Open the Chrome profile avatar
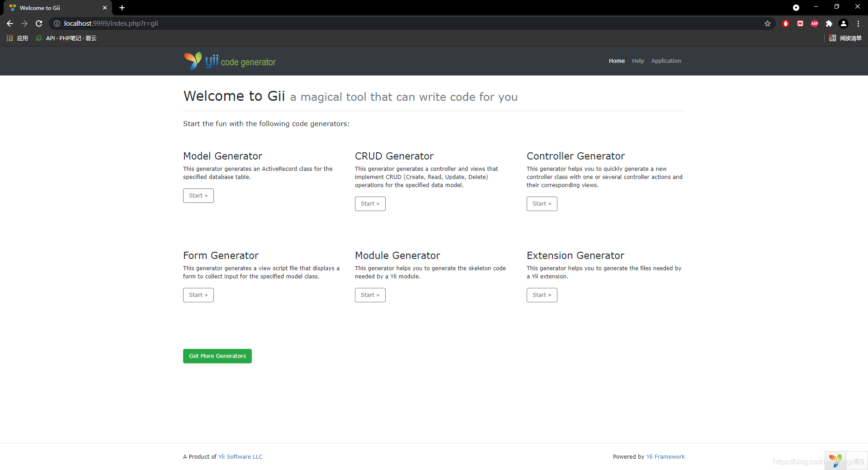The height and width of the screenshot is (470, 868). point(844,23)
